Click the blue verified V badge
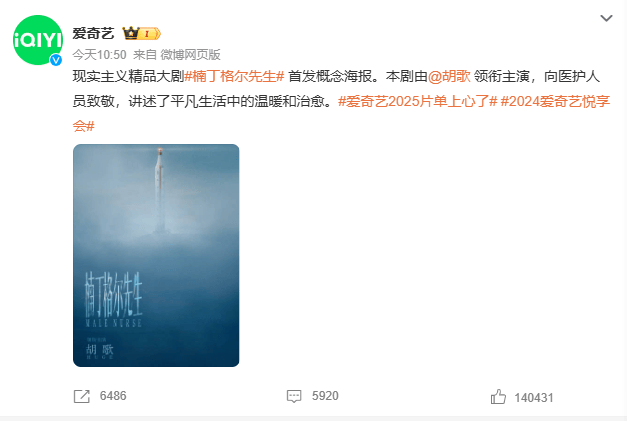Viewport: 627px width, 421px height. (56, 60)
